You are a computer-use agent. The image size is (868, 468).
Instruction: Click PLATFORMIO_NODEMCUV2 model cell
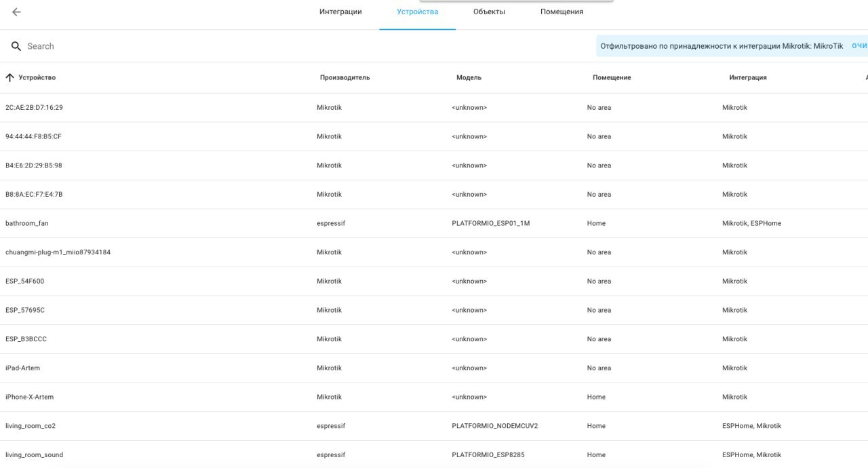pyautogui.click(x=494, y=426)
